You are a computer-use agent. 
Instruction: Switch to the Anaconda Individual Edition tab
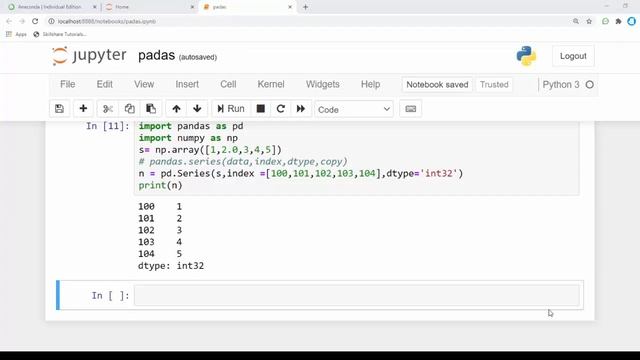[49, 7]
